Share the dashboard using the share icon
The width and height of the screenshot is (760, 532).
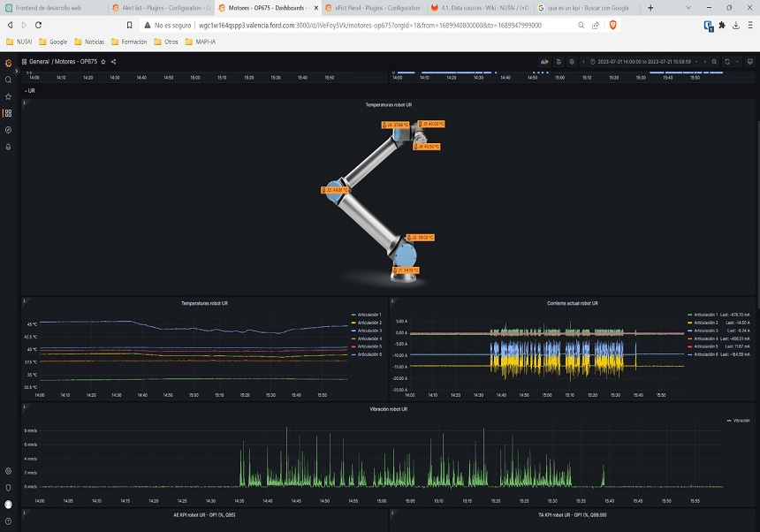[x=114, y=62]
